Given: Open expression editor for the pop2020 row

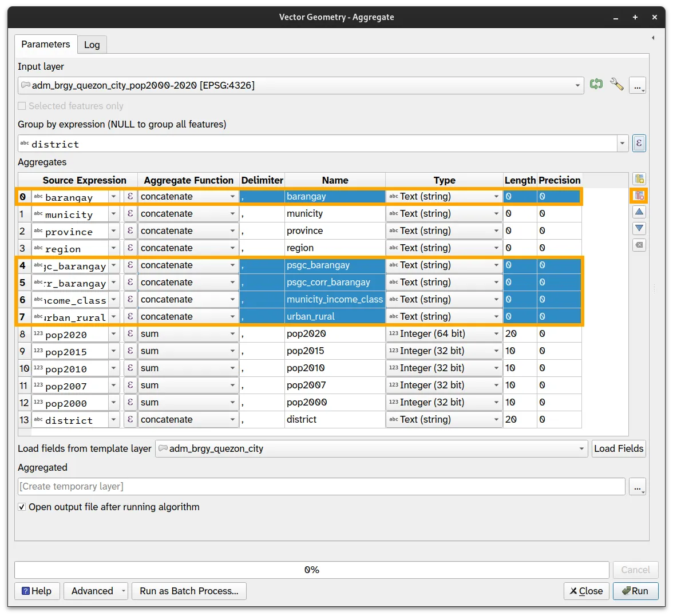Looking at the screenshot, I should [x=130, y=334].
